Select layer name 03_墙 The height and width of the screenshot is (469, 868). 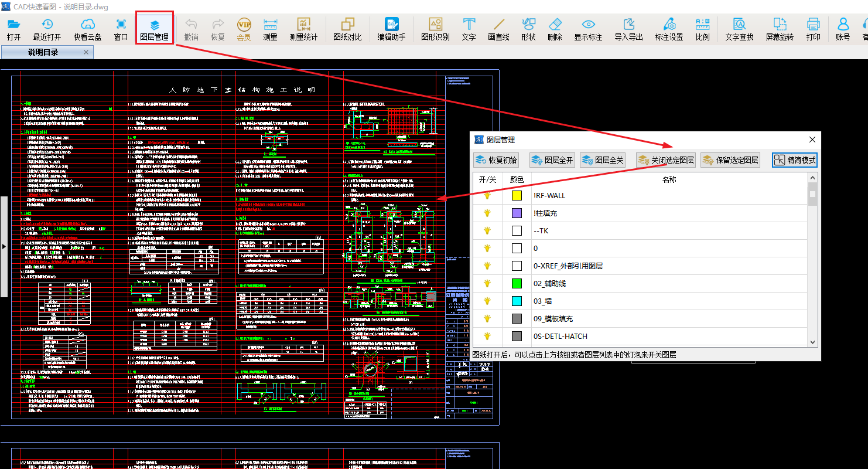tap(542, 301)
